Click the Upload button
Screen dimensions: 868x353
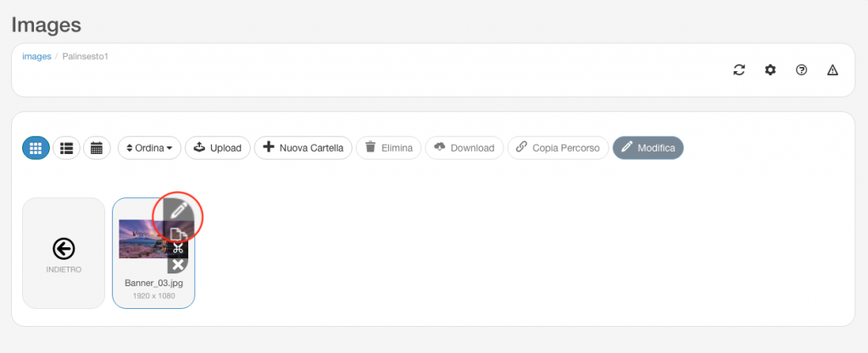218,148
